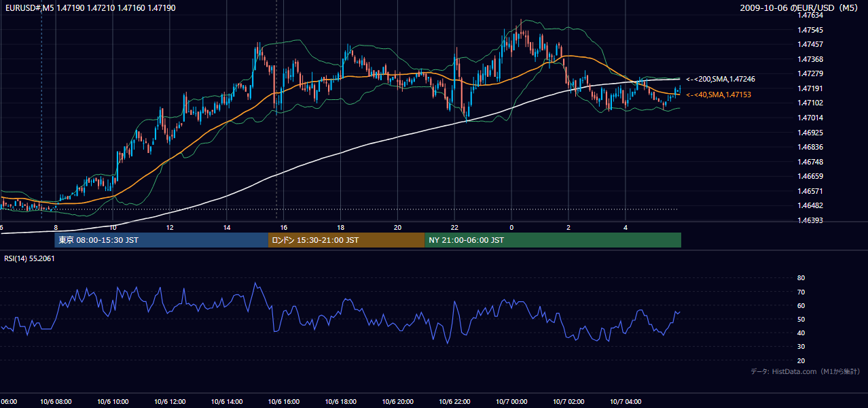Click price axis value 1.47545
Viewport: 868px width, 408px height.
click(x=811, y=30)
